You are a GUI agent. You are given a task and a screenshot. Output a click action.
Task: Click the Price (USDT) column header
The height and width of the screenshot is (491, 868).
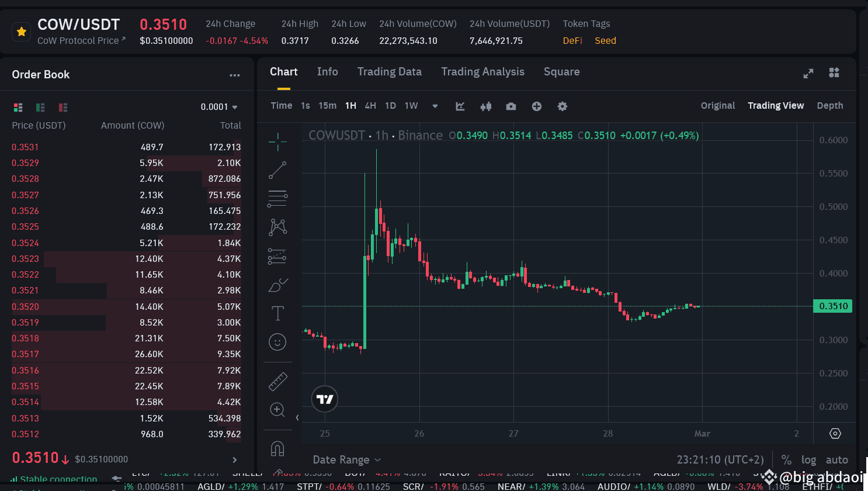tap(39, 126)
